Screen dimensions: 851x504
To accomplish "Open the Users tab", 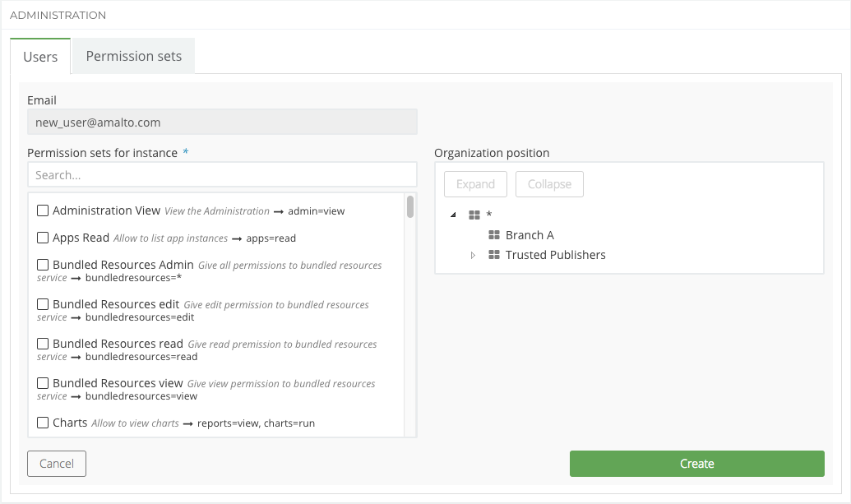I will tap(40, 57).
